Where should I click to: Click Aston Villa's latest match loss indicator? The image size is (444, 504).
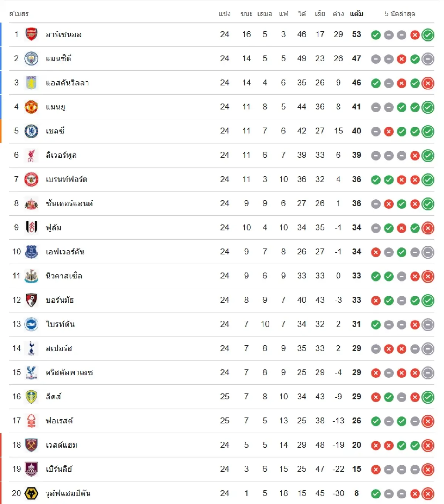click(428, 83)
